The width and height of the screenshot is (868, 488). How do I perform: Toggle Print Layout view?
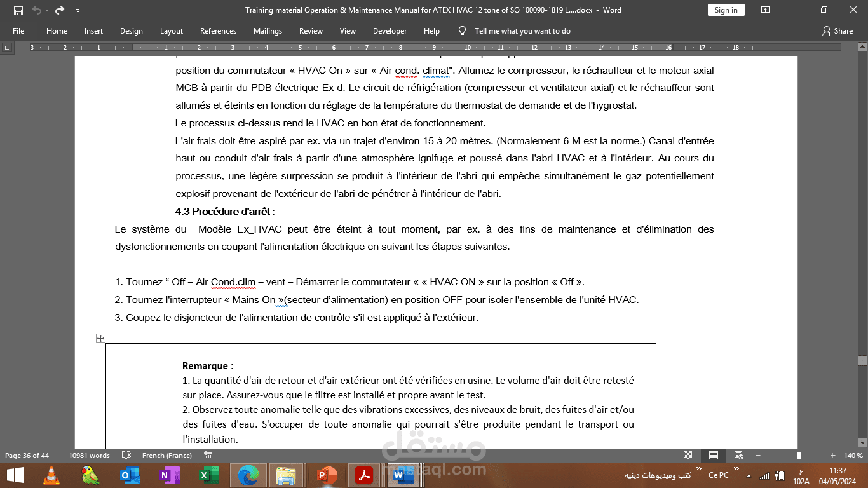coord(713,456)
